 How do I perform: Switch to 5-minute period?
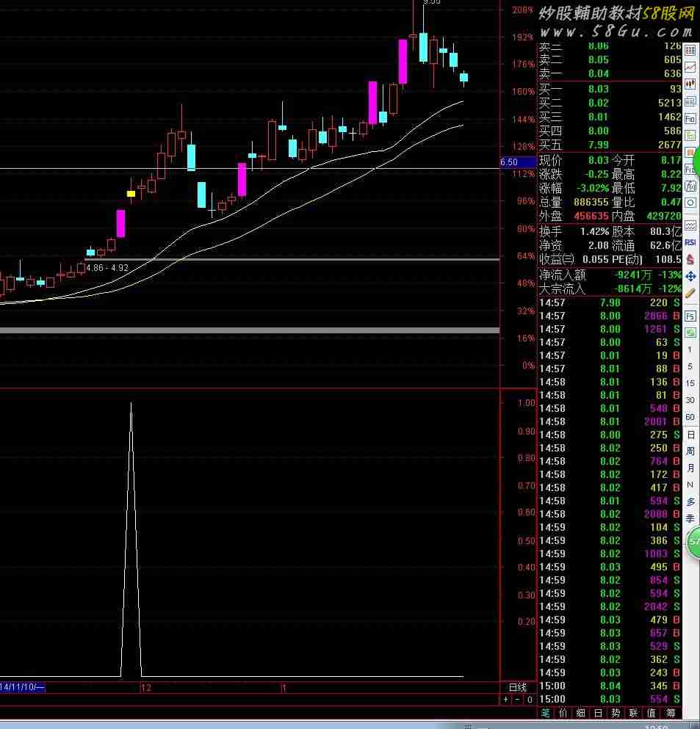(x=690, y=366)
